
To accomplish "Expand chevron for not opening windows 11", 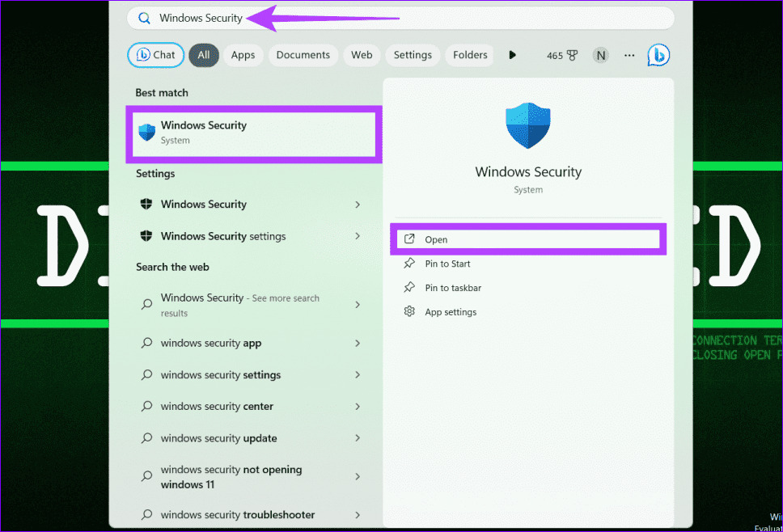I will [x=358, y=476].
